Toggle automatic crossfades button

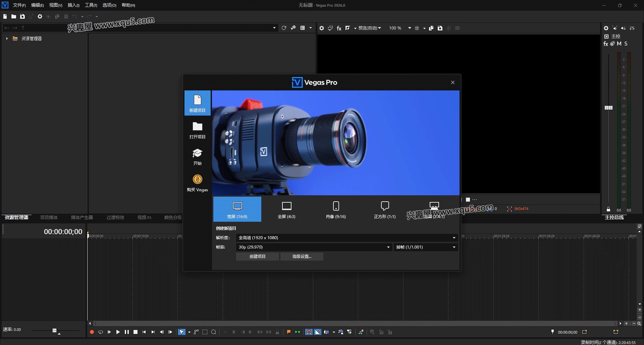pos(318,332)
